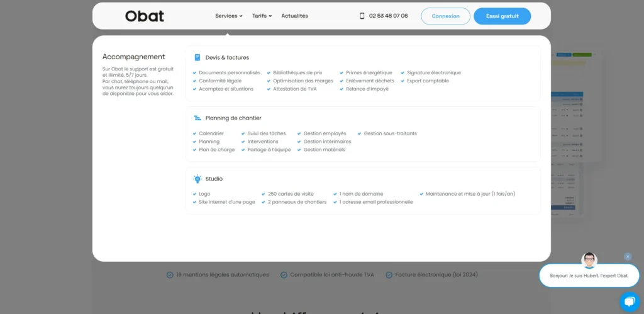The image size is (644, 314).
Task: Select Site internet d'une page
Action: point(226,202)
